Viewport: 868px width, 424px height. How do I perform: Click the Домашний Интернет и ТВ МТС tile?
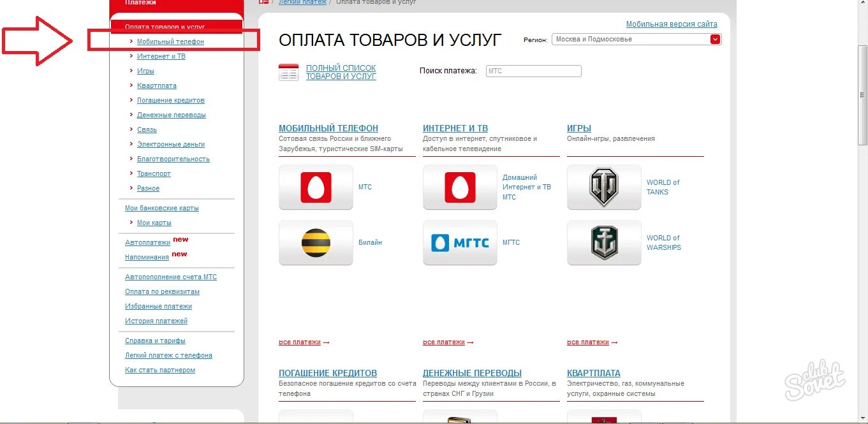pos(459,187)
